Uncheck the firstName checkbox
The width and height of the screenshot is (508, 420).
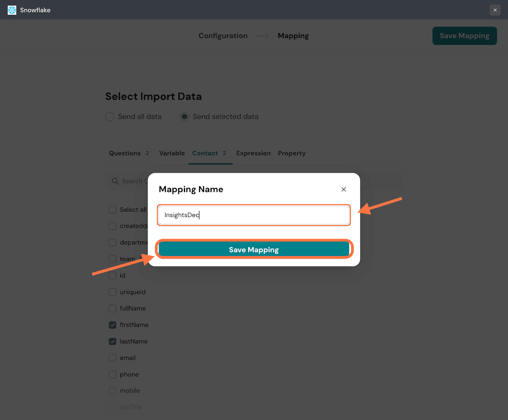[112, 325]
